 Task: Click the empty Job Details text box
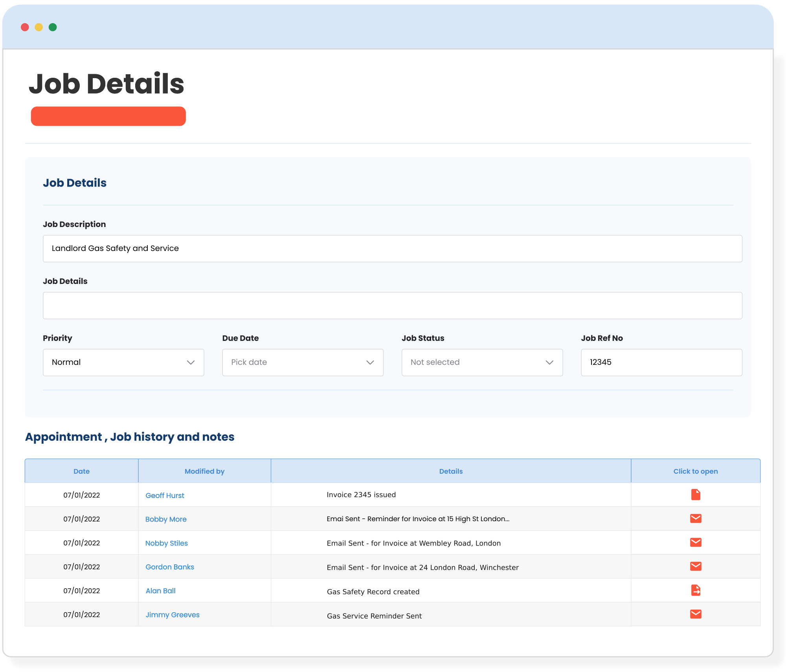click(x=392, y=305)
